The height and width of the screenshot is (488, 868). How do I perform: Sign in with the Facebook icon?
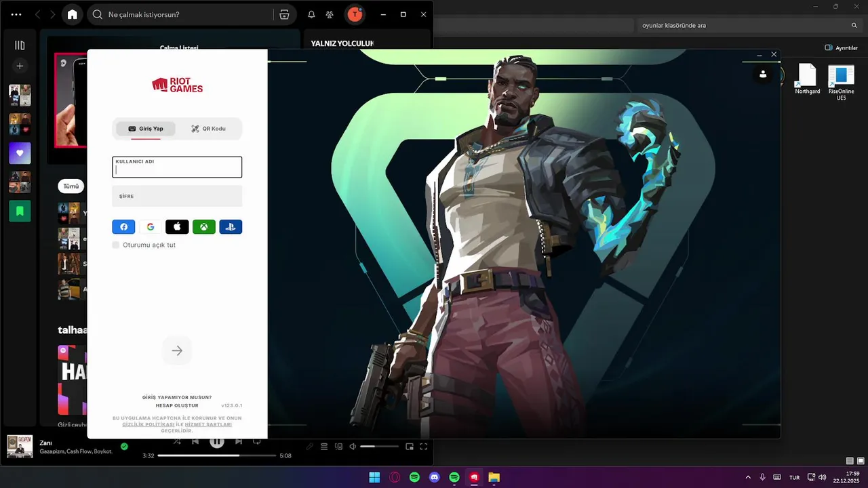123,227
